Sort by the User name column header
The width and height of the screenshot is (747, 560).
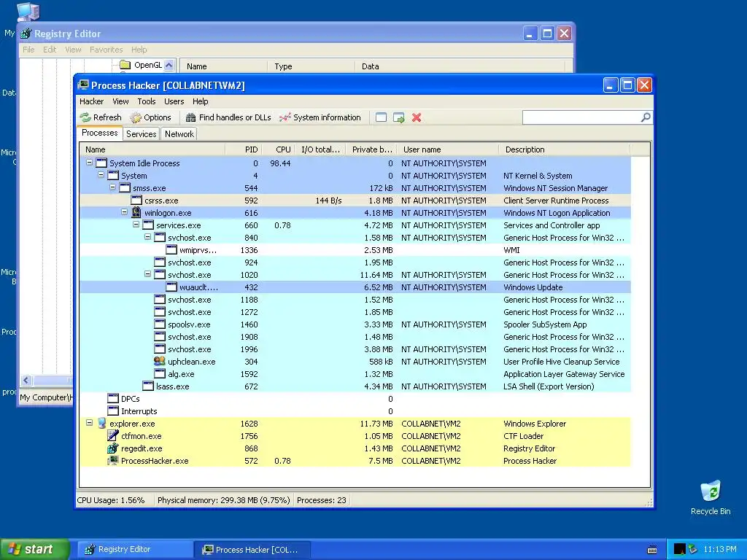[447, 149]
